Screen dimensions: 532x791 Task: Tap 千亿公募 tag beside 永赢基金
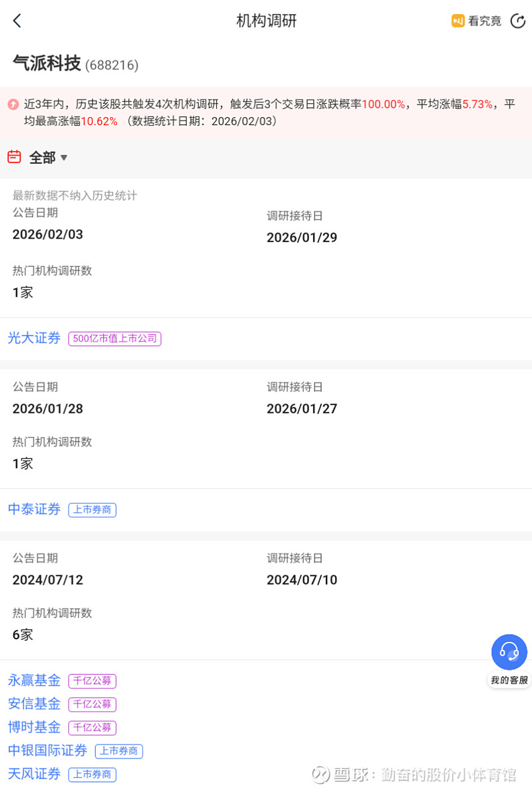pyautogui.click(x=92, y=681)
